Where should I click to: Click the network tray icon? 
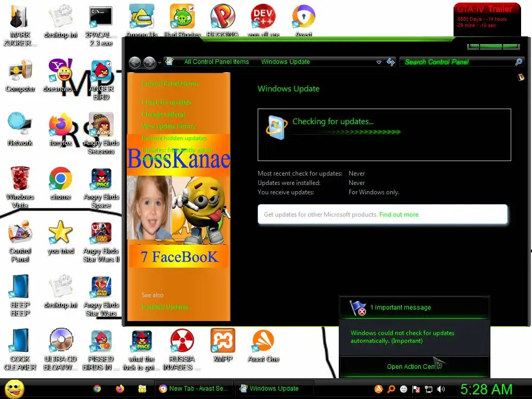(x=429, y=389)
